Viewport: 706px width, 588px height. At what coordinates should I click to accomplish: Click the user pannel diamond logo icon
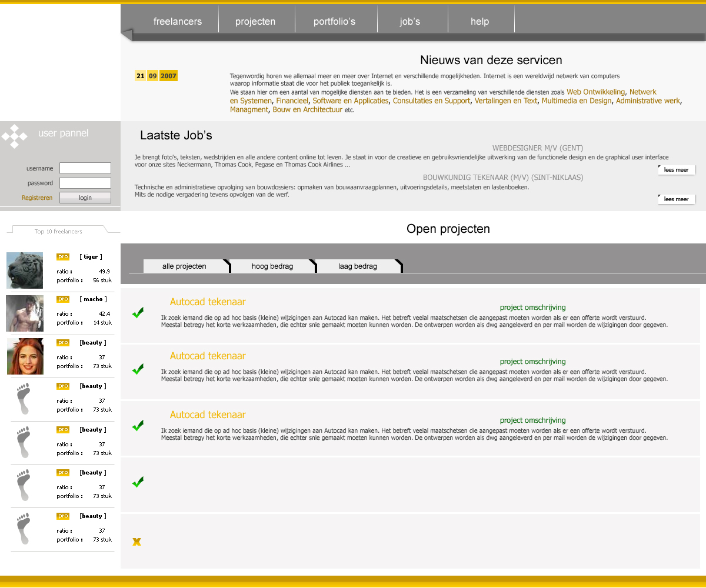(x=15, y=136)
